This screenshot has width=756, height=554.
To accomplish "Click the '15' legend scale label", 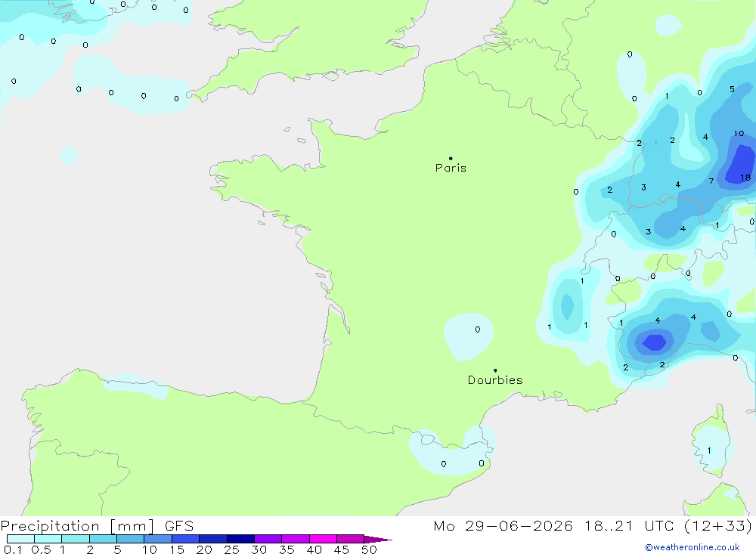I will coord(177,549).
